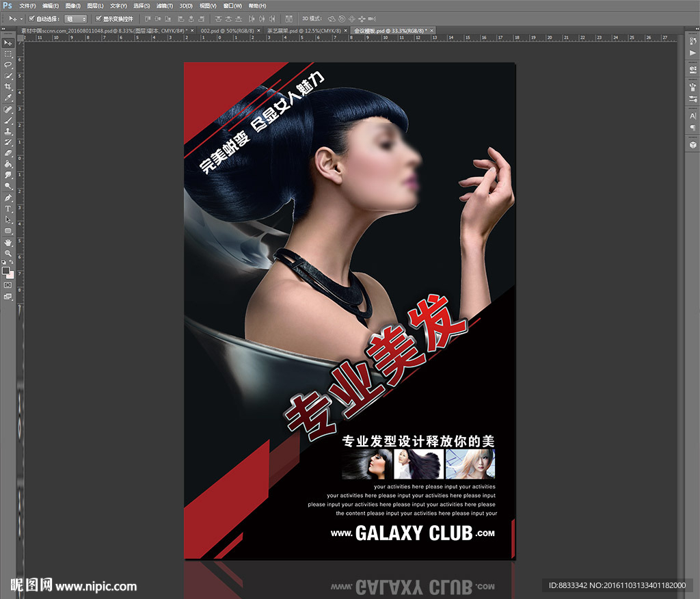Close the 002.psd document tab
The image size is (700, 599).
click(x=258, y=31)
